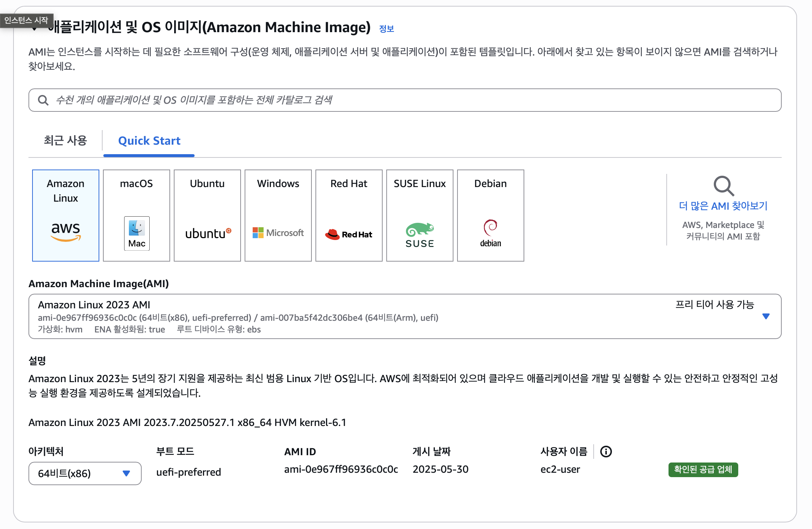812x529 pixels.
Task: Click the search magnifier in catalog field
Action: coord(43,100)
